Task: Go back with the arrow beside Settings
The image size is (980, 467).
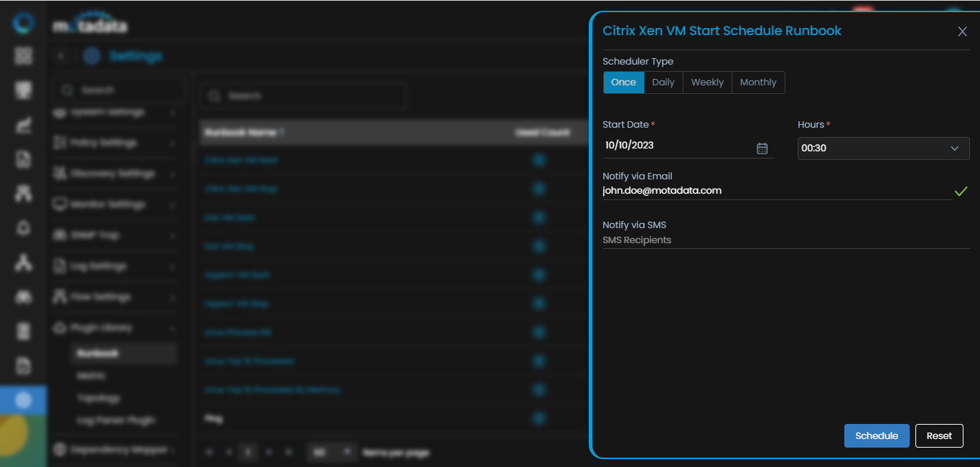Action: click(62, 56)
